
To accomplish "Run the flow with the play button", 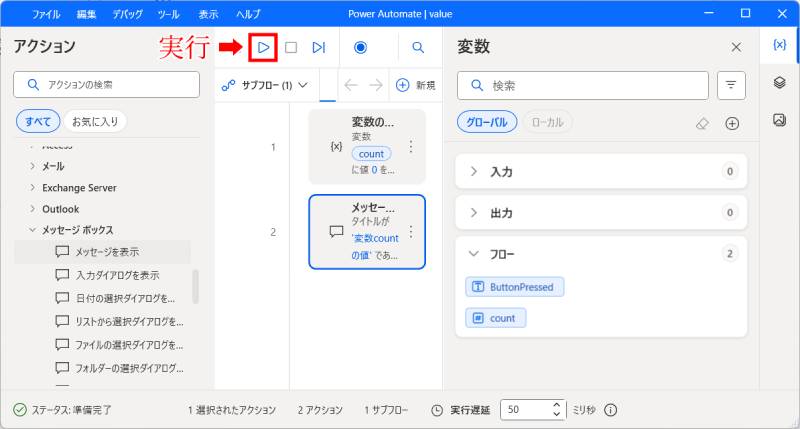I will (263, 47).
